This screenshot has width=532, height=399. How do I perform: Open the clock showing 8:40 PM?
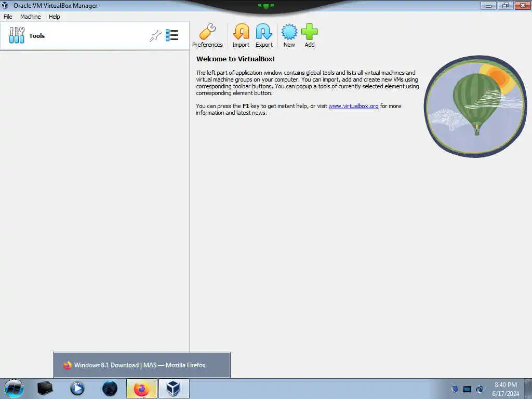coord(506,389)
